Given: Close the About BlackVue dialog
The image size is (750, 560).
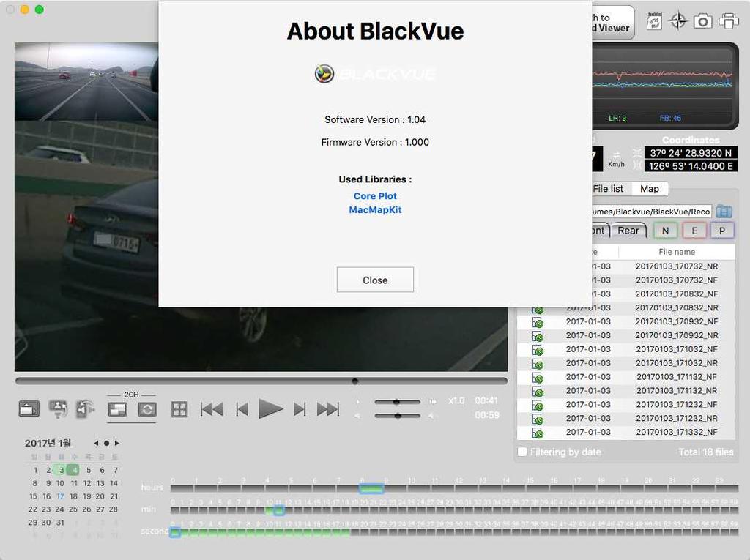Looking at the screenshot, I should [x=375, y=280].
